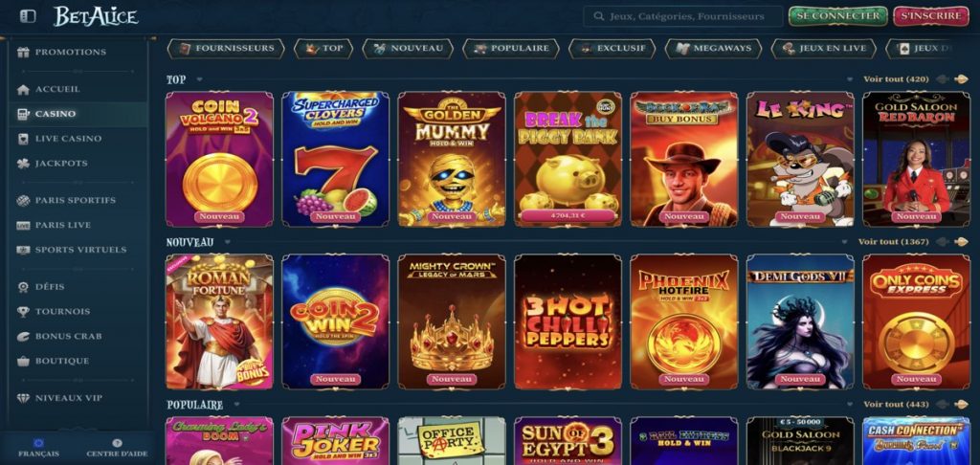Expand the Top section chevron
The image size is (980, 465).
pos(199,79)
